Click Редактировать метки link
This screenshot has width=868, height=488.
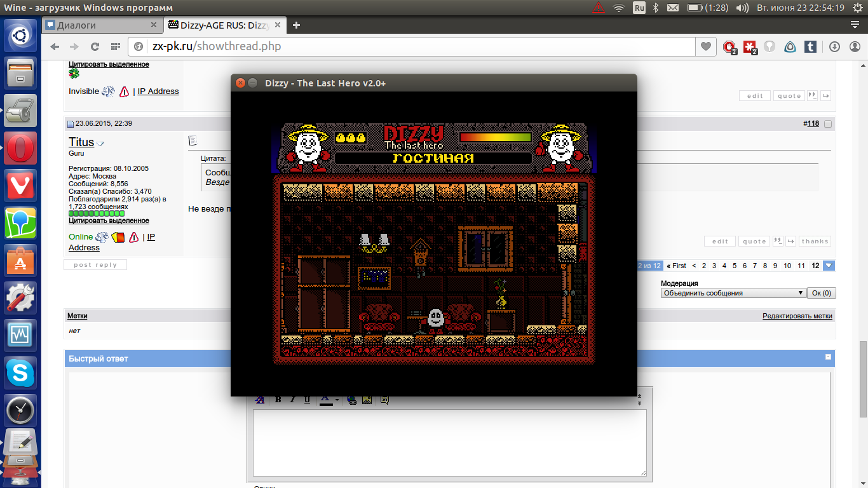click(797, 316)
